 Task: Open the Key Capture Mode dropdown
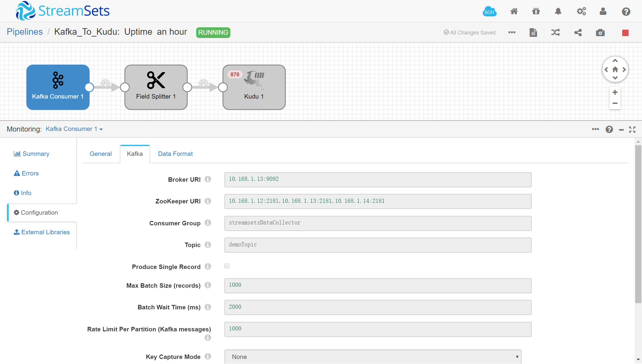point(373,357)
